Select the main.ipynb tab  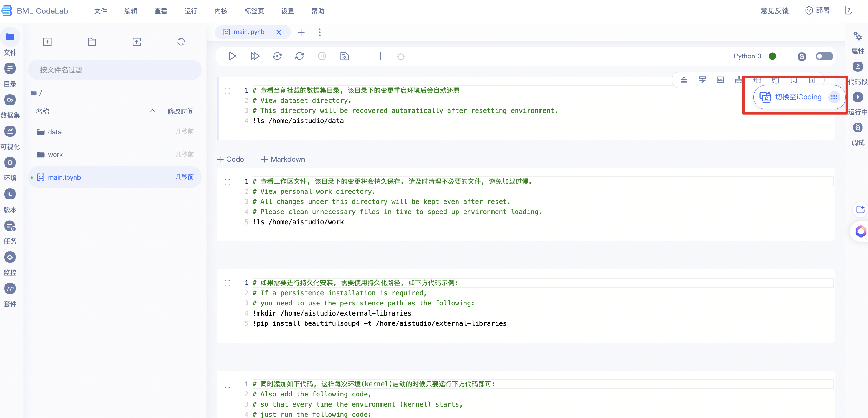click(x=249, y=32)
